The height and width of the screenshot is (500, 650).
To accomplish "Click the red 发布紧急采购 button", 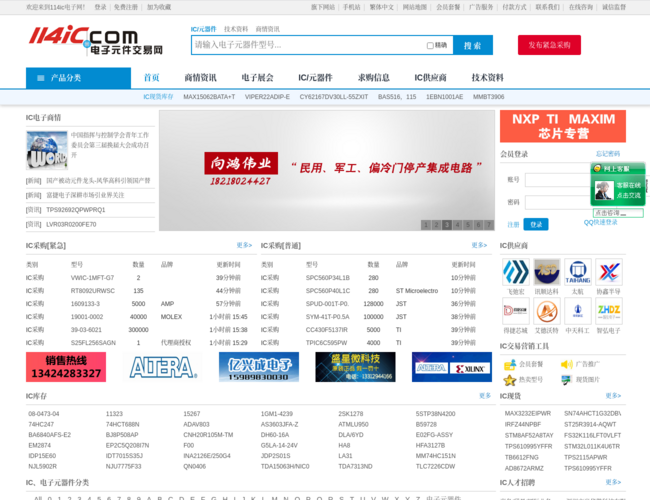I will (x=549, y=45).
